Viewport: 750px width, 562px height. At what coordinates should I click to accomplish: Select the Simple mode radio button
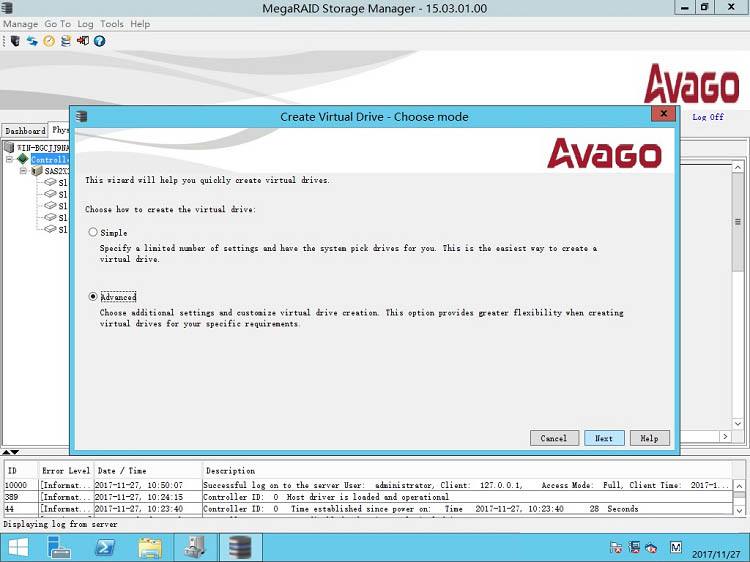(x=93, y=232)
